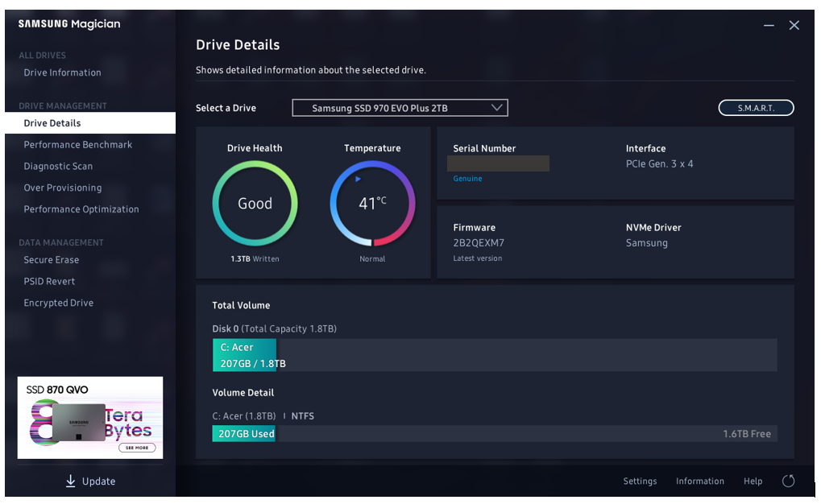Open the SSD 870 QVO advertisement banner
The width and height of the screenshot is (821, 504).
[90, 418]
